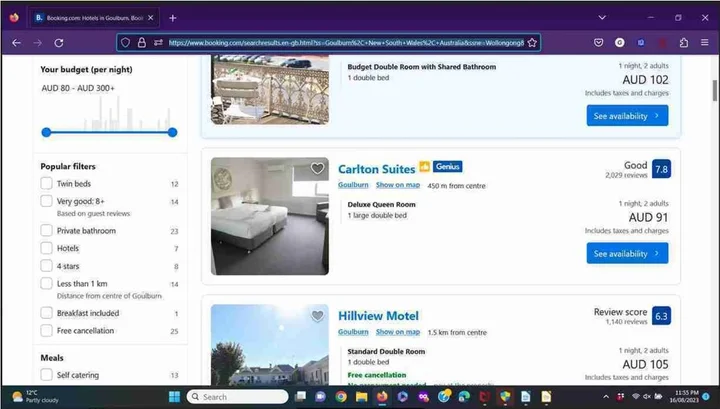Click the site security padlock icon
Viewport: 720px width, 409px height.
(x=142, y=43)
